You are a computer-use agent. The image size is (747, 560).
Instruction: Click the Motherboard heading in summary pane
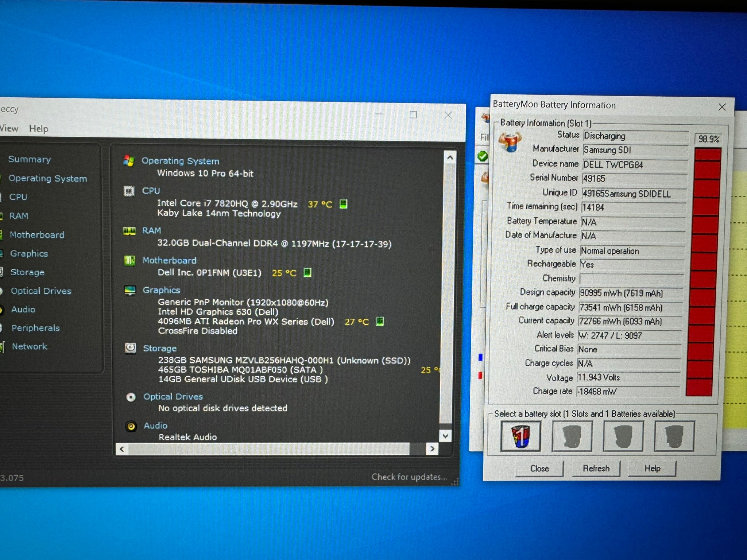169,261
